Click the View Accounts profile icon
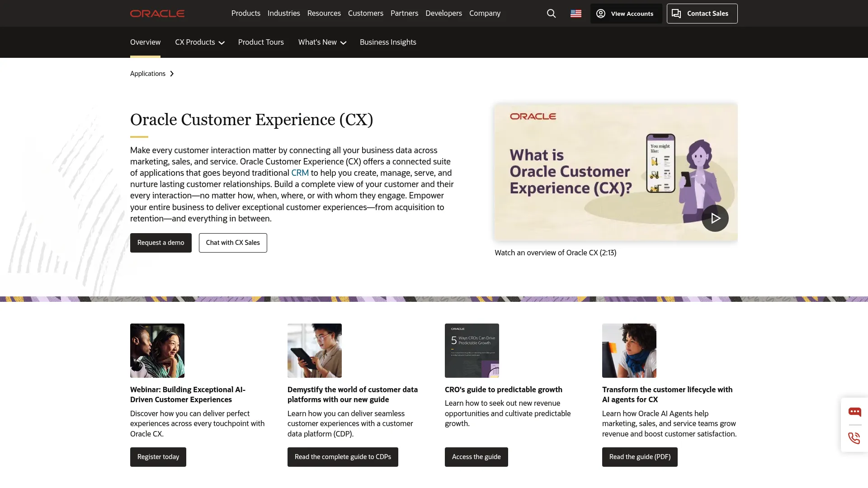Screen dimensions: 868x488 pos(600,13)
